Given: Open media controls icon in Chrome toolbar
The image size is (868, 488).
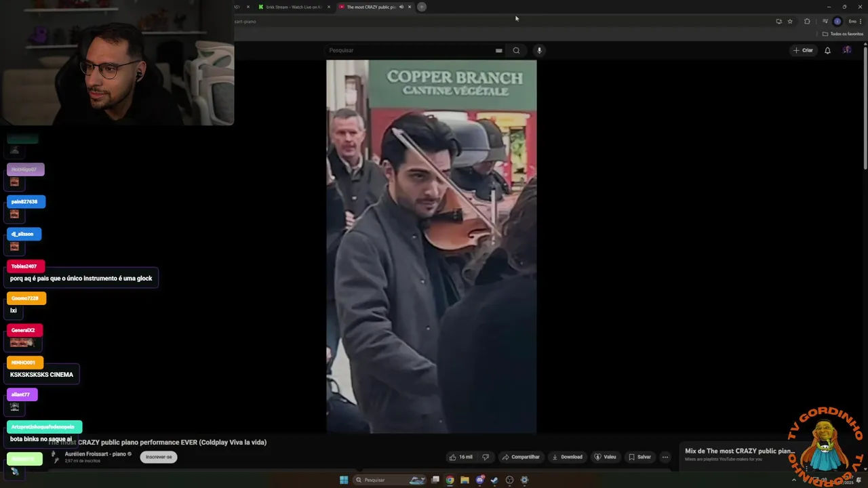Looking at the screenshot, I should tap(825, 21).
